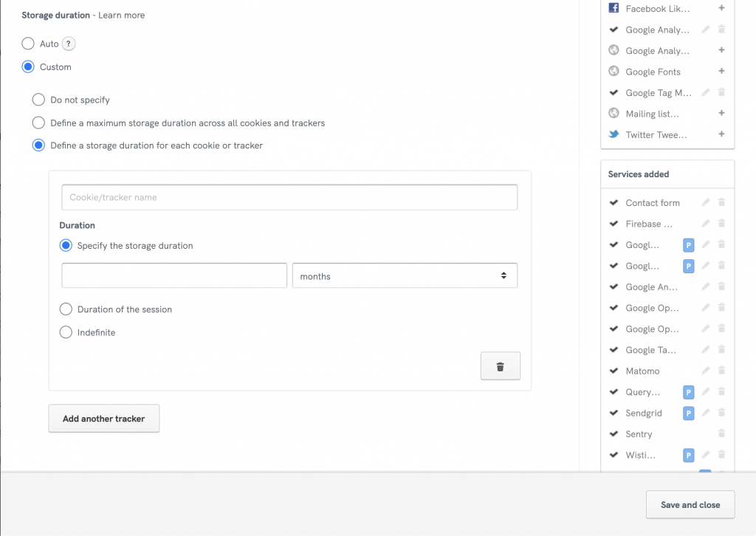Click the plus icon next to Google Fonts

click(721, 72)
